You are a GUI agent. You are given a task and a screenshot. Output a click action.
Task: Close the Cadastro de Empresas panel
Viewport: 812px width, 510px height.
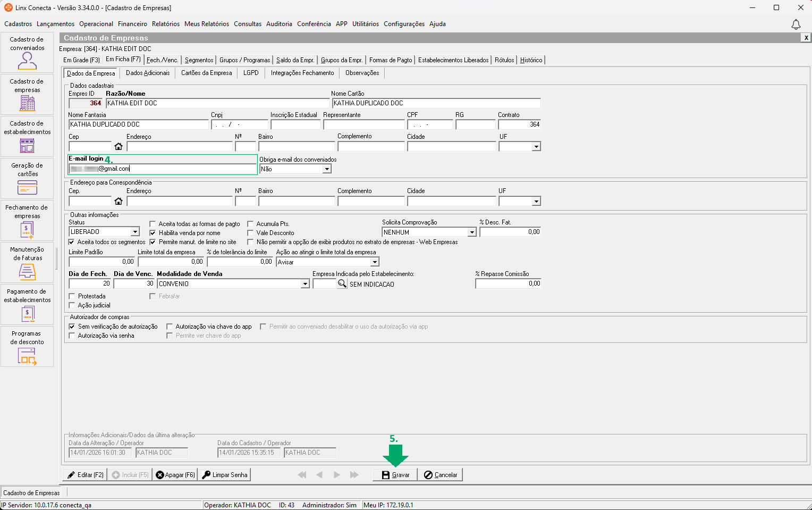click(x=806, y=38)
